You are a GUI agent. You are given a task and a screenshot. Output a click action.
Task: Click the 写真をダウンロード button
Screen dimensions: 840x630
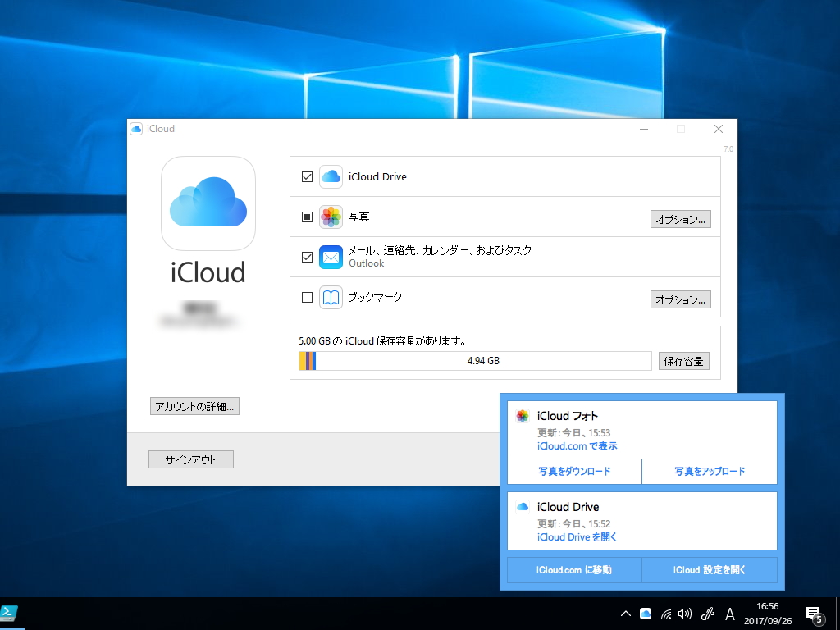(x=573, y=472)
